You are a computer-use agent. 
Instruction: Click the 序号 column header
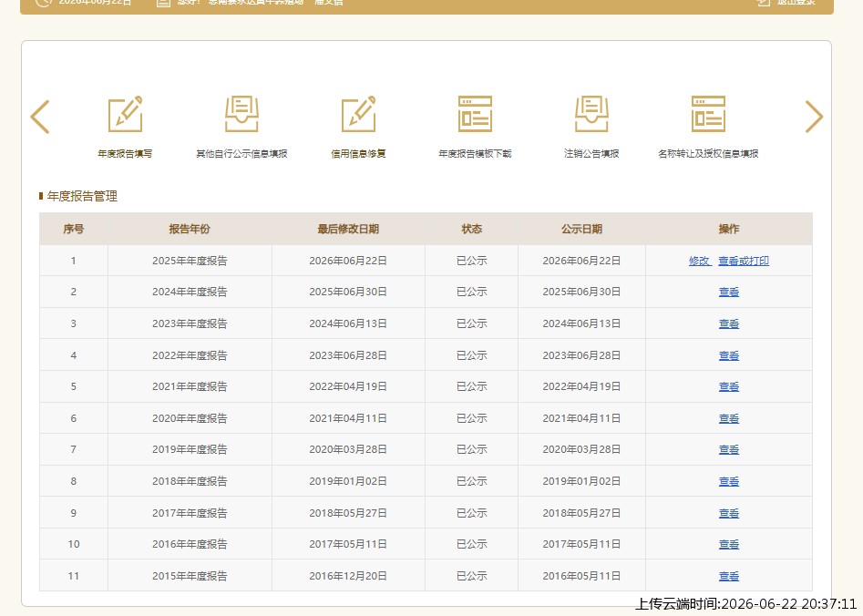[x=73, y=229]
